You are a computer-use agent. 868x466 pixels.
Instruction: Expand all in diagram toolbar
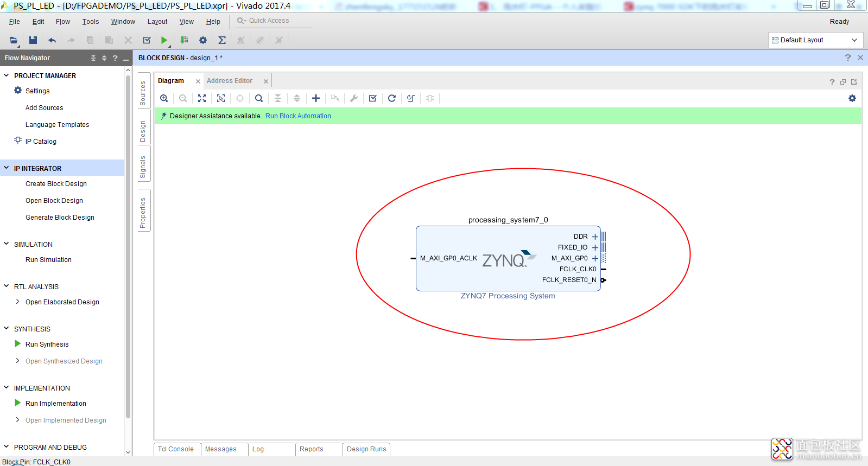(297, 98)
